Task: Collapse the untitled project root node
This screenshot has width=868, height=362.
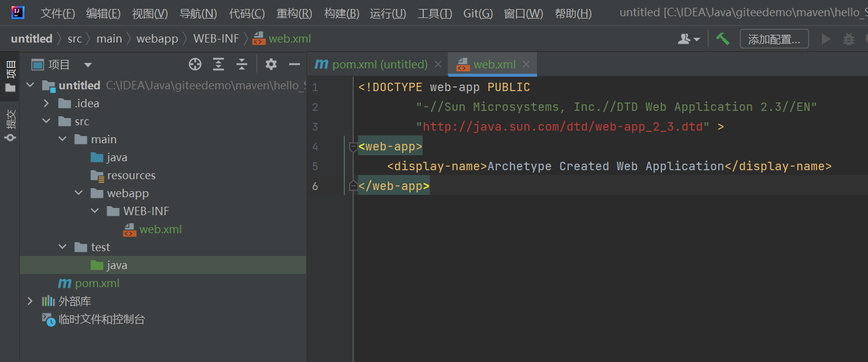Action: [x=31, y=86]
